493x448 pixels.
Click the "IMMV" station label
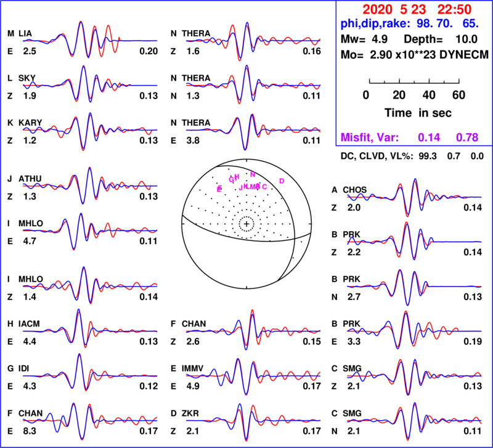(x=192, y=369)
